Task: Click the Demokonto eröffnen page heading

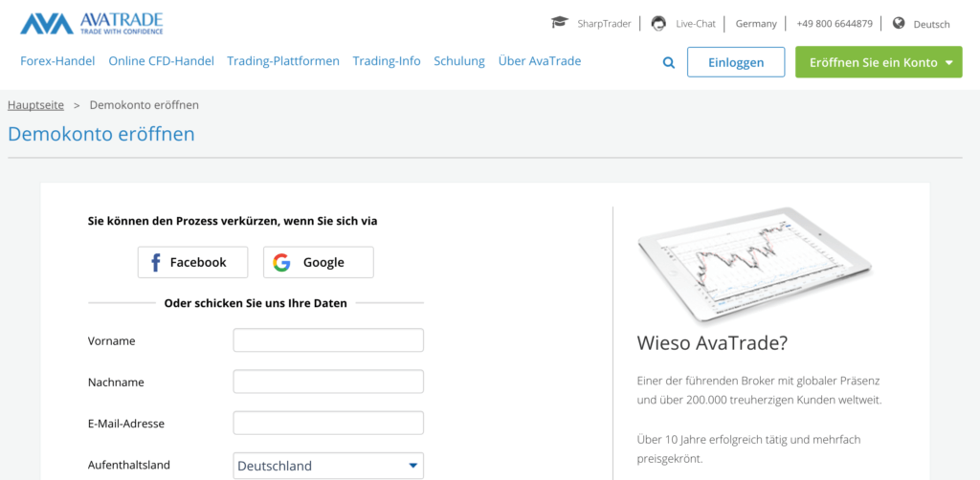Action: (x=101, y=134)
